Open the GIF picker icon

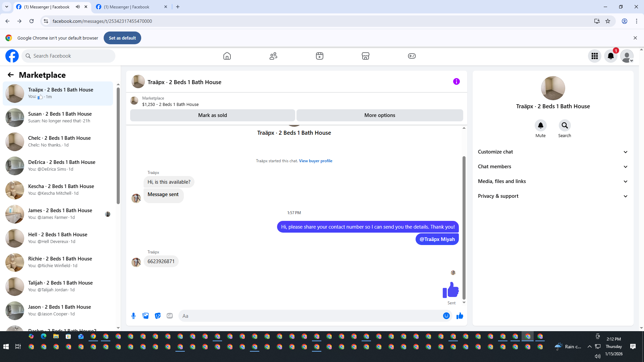(170, 316)
